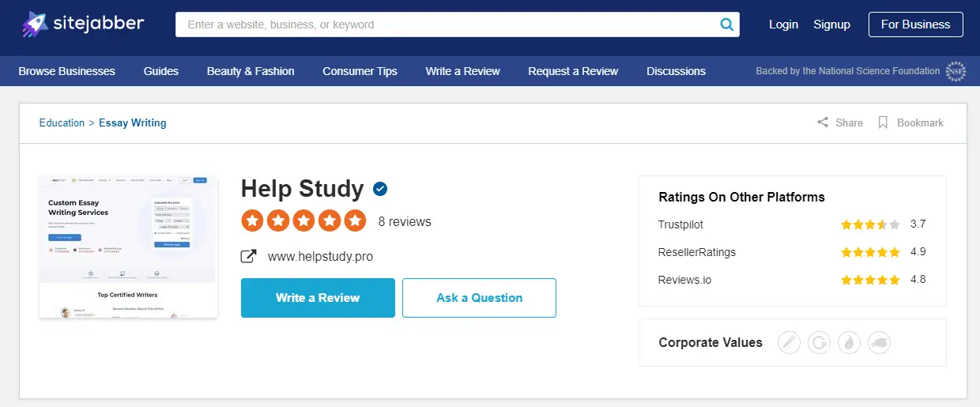Click the Essay Writing breadcrumb link
Screen dimensions: 980x407
[133, 122]
